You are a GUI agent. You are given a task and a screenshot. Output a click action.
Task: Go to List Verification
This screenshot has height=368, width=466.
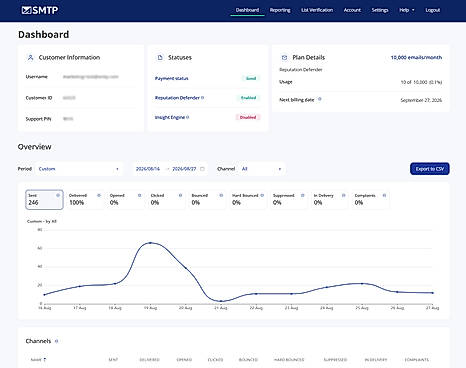(x=317, y=10)
